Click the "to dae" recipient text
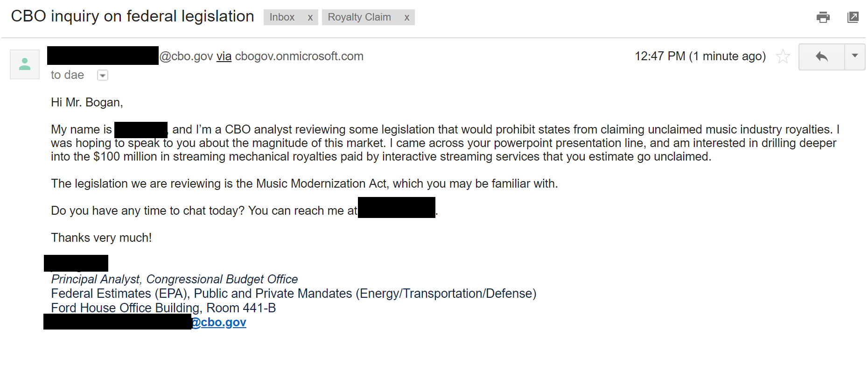The image size is (868, 365). [67, 75]
